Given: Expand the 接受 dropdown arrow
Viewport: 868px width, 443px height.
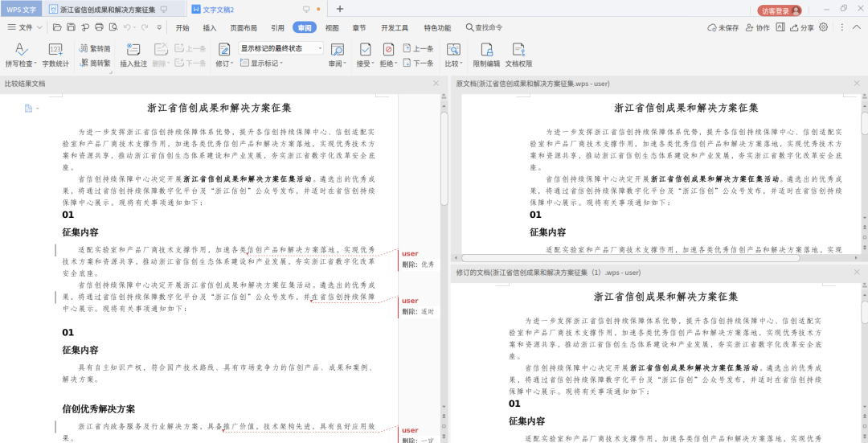Looking at the screenshot, I should point(373,64).
